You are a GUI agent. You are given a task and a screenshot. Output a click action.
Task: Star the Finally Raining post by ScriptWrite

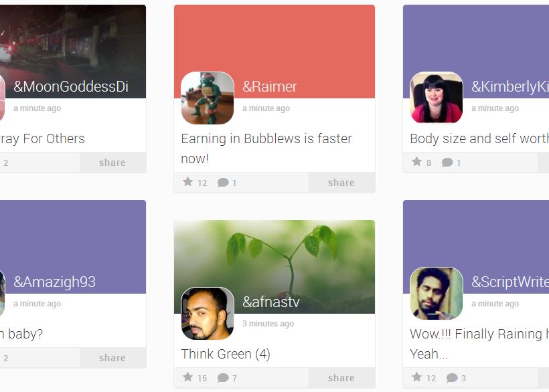click(x=416, y=377)
